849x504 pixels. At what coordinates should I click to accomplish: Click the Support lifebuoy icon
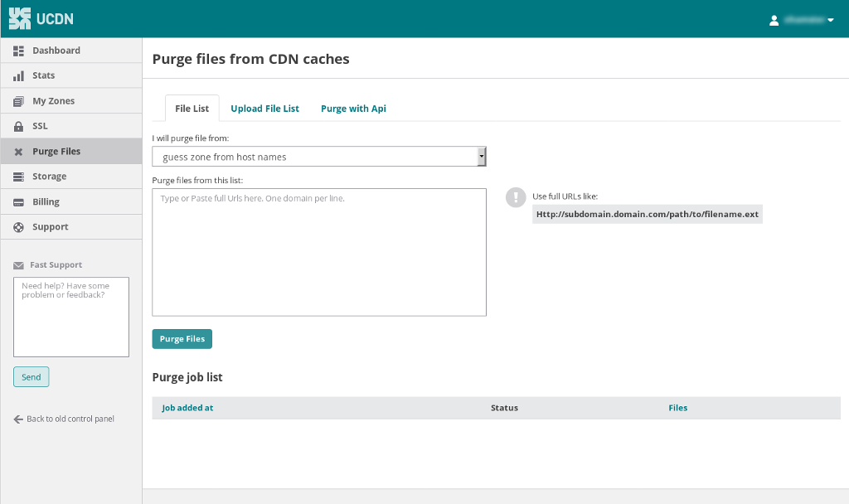tap(18, 227)
